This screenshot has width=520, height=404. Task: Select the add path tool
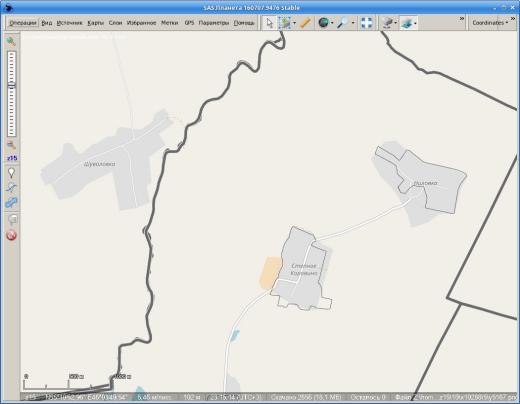point(11,187)
